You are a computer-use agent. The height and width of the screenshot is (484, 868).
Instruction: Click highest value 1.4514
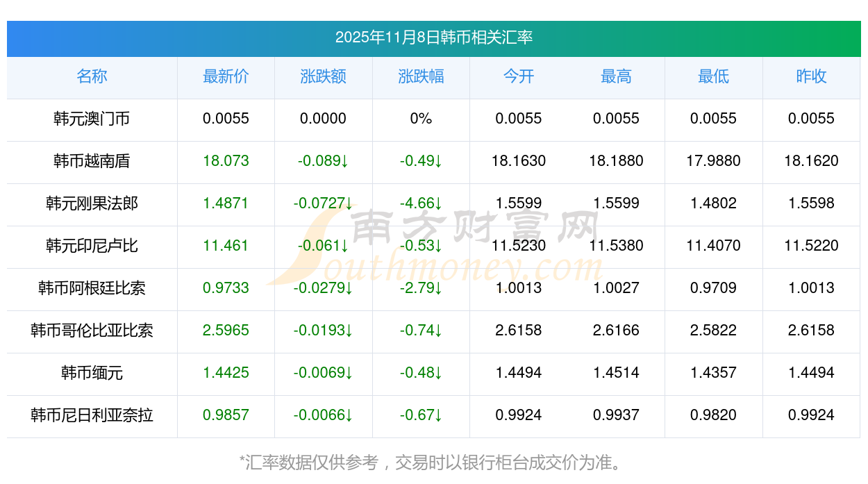616,373
